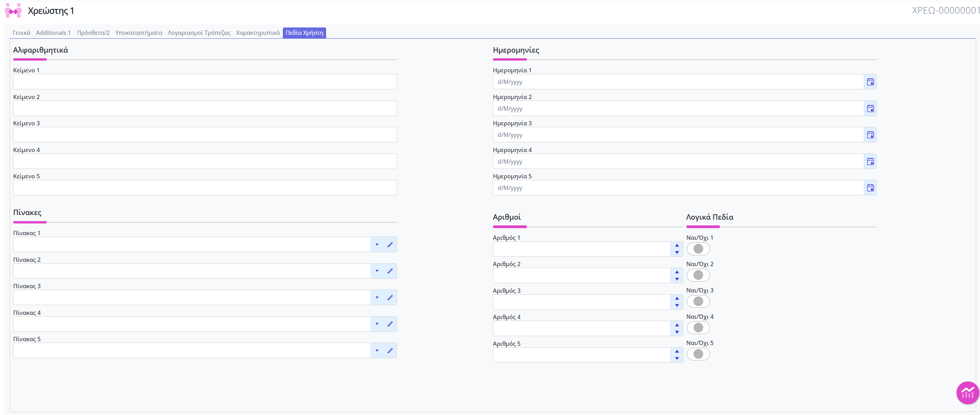The width and height of the screenshot is (980, 415).
Task: Toggle the Ναι/Όχι 3 switch
Action: tap(698, 301)
